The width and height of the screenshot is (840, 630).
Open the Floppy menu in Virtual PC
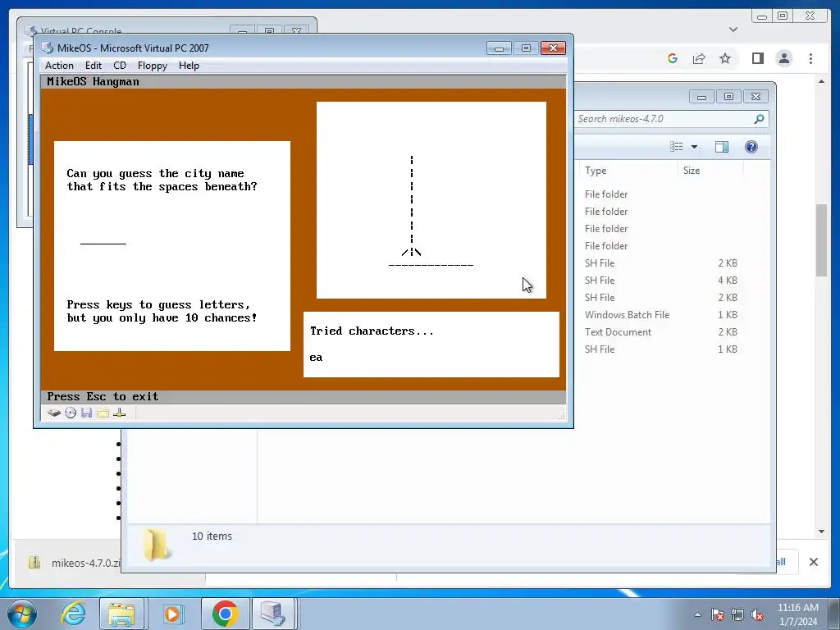click(152, 66)
